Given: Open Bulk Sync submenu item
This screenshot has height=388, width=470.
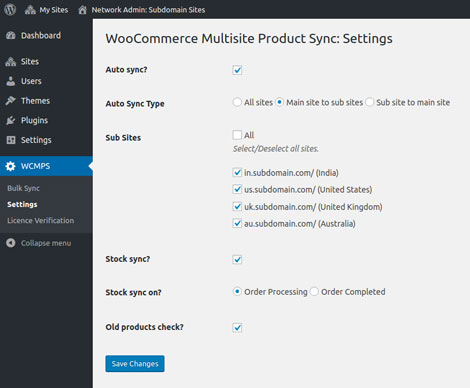Looking at the screenshot, I should [x=23, y=188].
